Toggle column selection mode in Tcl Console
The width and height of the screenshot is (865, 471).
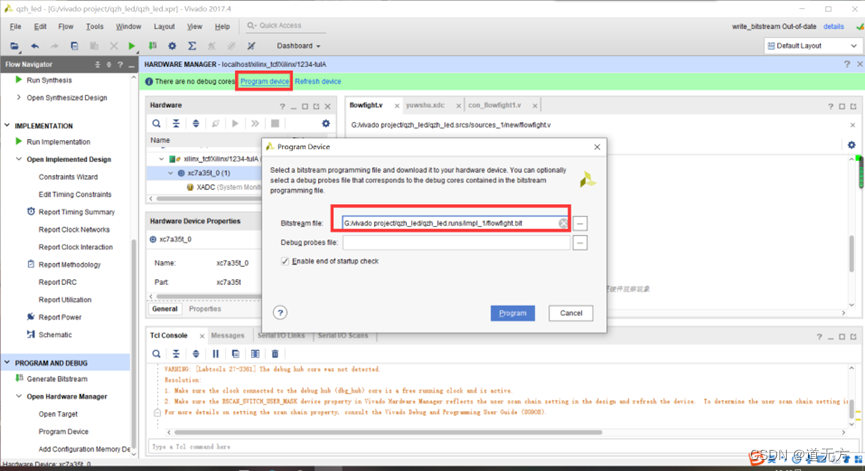[255, 354]
